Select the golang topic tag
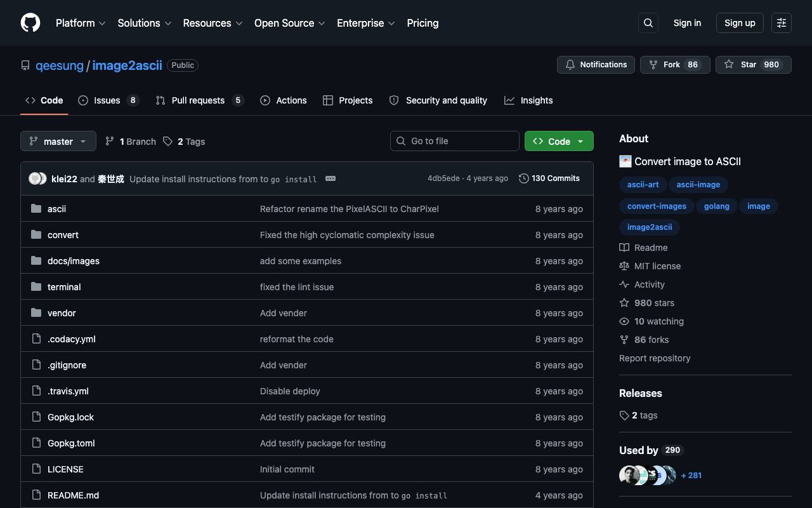 [717, 206]
